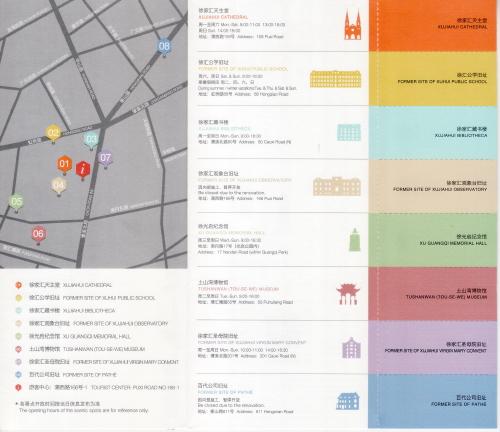The width and height of the screenshot is (500, 432).
Task: Click the purple map pin 07
Action: [x=105, y=159]
